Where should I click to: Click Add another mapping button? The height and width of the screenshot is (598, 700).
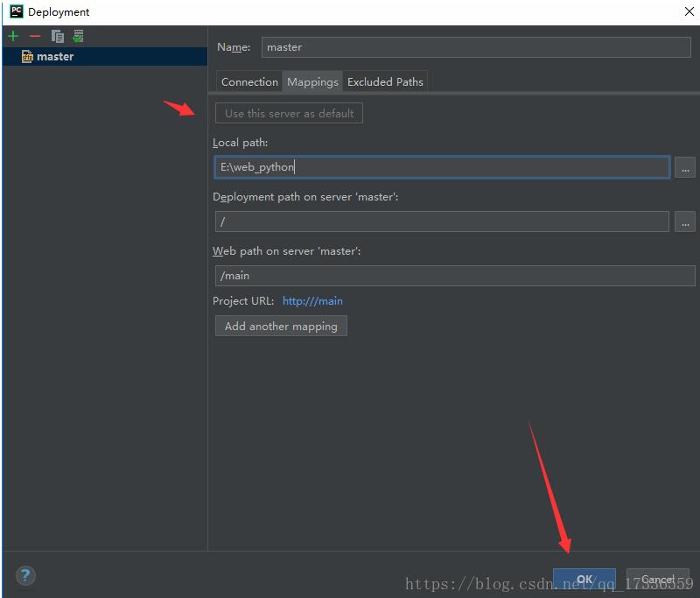tap(281, 326)
